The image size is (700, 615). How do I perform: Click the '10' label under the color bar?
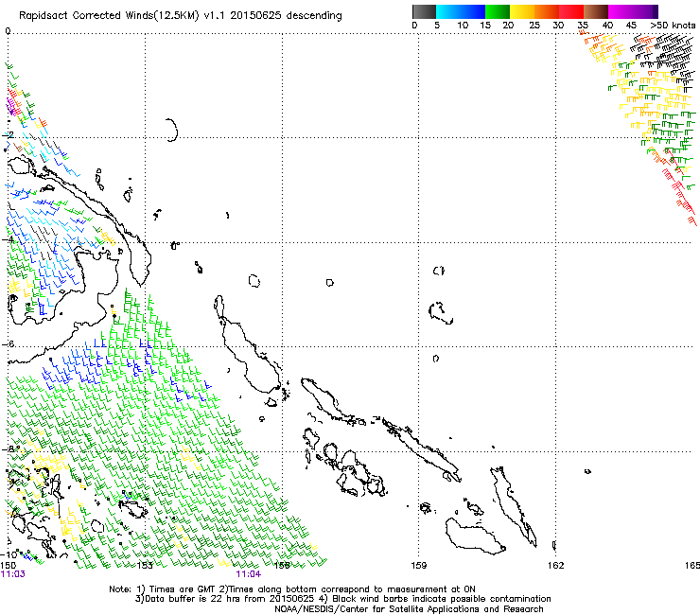(463, 25)
